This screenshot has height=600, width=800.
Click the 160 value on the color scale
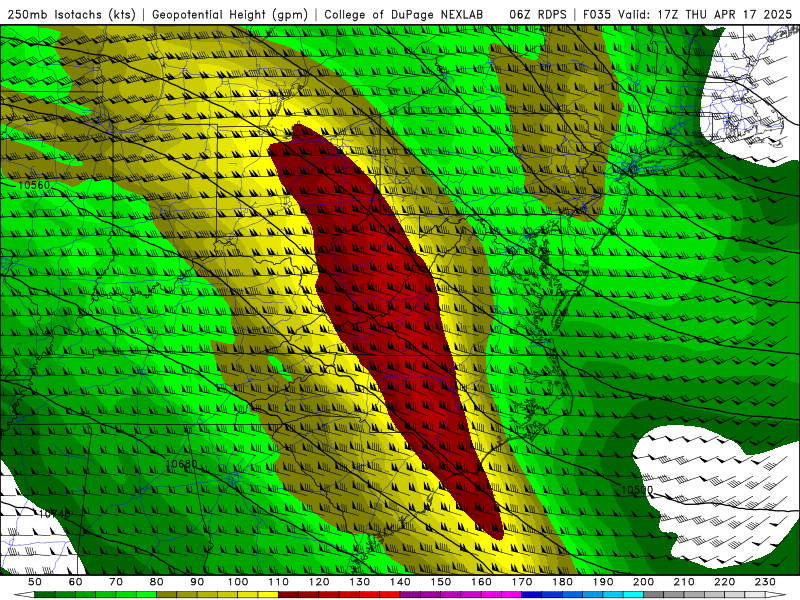pyautogui.click(x=481, y=582)
